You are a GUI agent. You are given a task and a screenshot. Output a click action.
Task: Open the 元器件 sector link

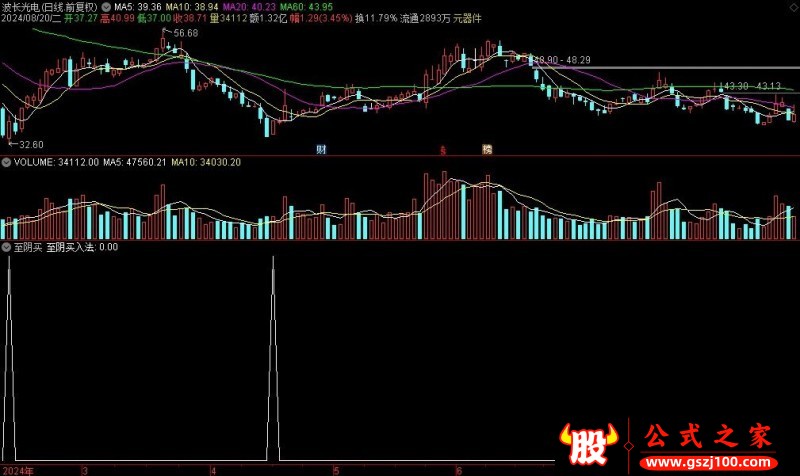pyautogui.click(x=467, y=18)
